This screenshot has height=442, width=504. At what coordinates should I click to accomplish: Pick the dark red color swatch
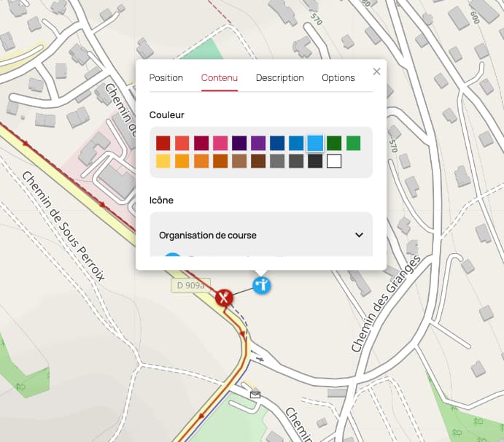pyautogui.click(x=163, y=143)
